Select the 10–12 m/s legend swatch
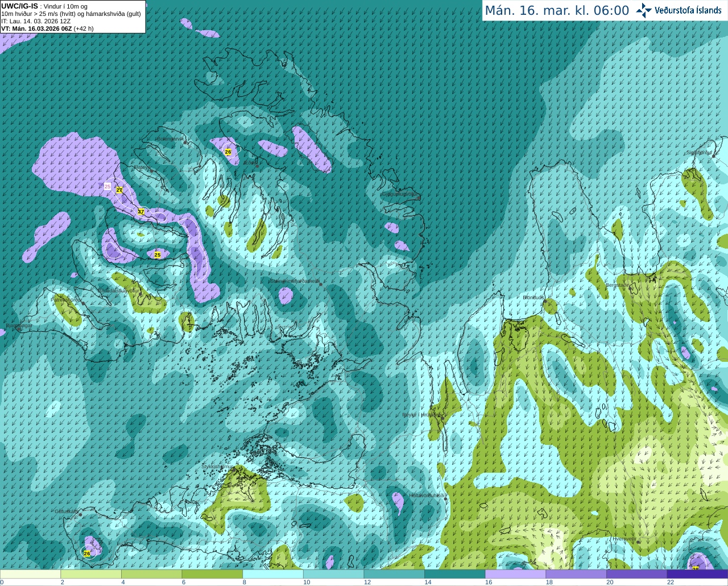Image resolution: width=728 pixels, height=586 pixels. [333, 573]
